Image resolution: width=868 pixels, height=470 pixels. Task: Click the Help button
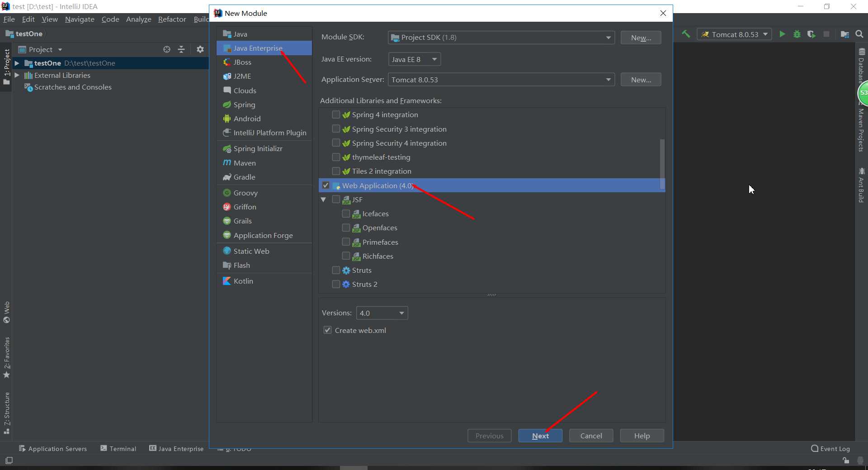[642, 436]
